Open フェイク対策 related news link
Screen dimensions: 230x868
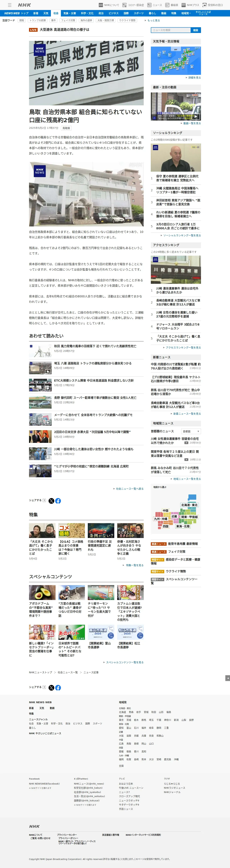pyautogui.click(x=177, y=552)
